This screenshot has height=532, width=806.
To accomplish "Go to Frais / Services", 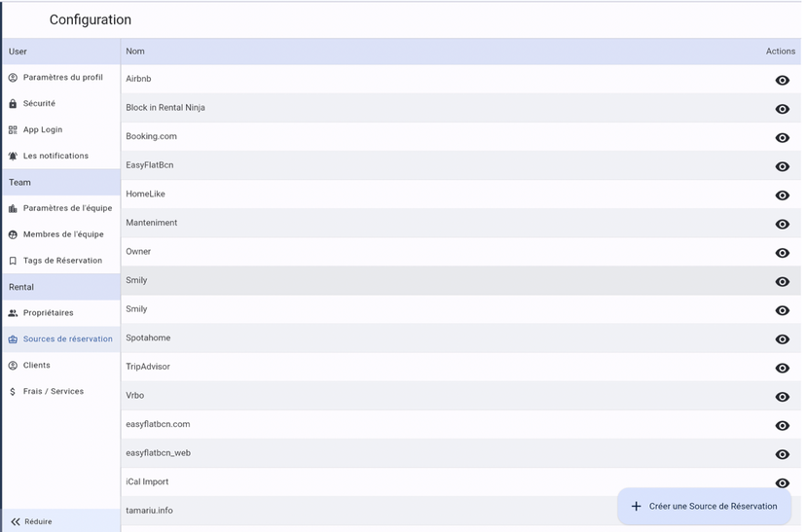I will click(61, 392).
